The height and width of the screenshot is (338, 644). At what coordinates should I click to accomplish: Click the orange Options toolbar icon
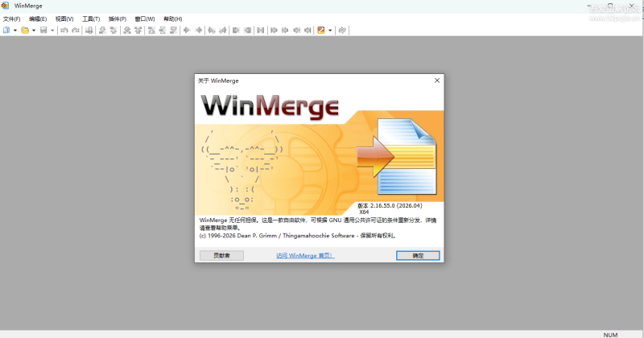[321, 30]
